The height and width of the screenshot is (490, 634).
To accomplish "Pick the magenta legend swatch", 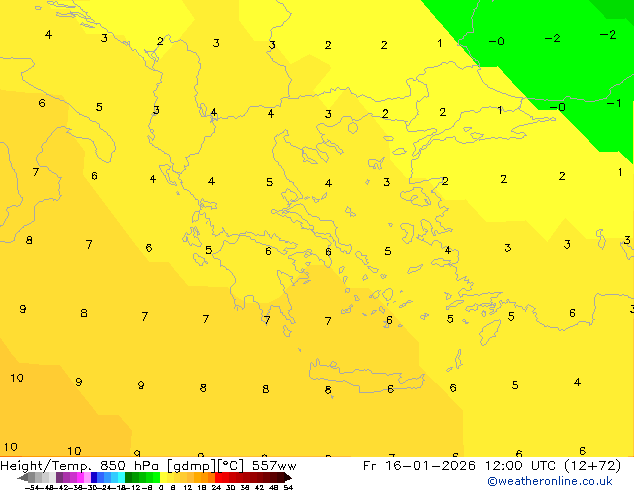I will (x=80, y=477).
